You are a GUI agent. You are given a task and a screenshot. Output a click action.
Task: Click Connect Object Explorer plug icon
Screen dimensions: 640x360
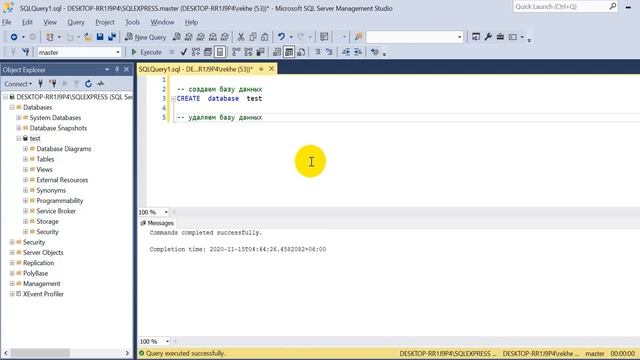click(x=40, y=84)
